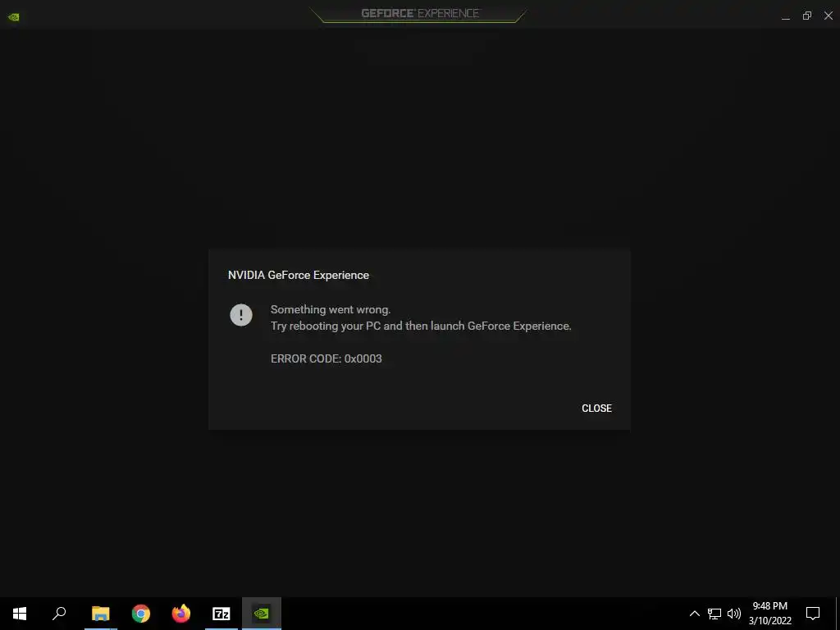This screenshot has width=840, height=630.
Task: Open the Action Center notifications icon
Action: coord(813,614)
